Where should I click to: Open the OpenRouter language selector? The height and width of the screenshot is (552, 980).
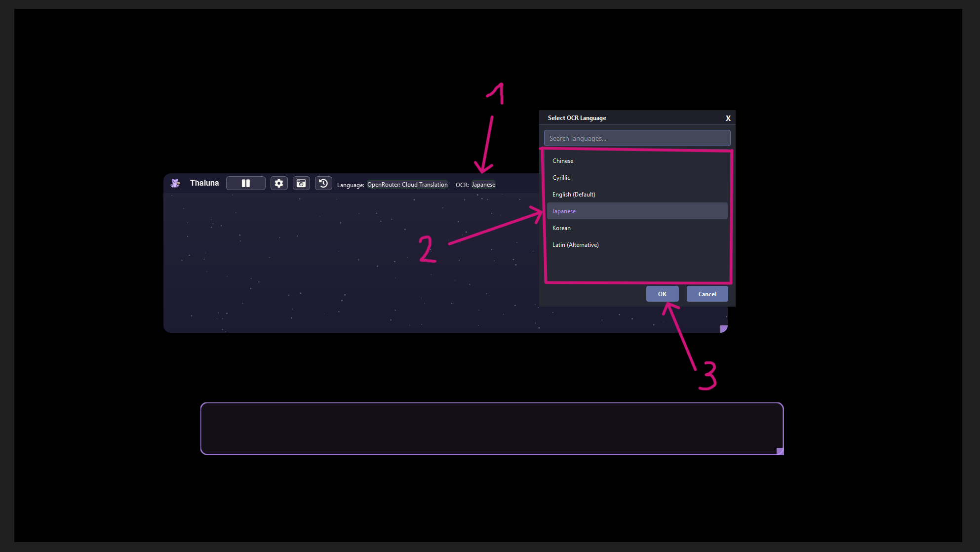coord(407,185)
